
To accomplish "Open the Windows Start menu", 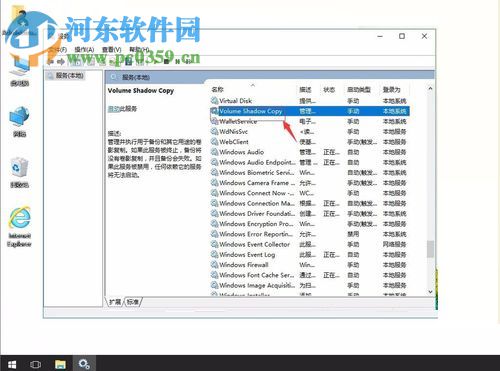I will pos(12,364).
